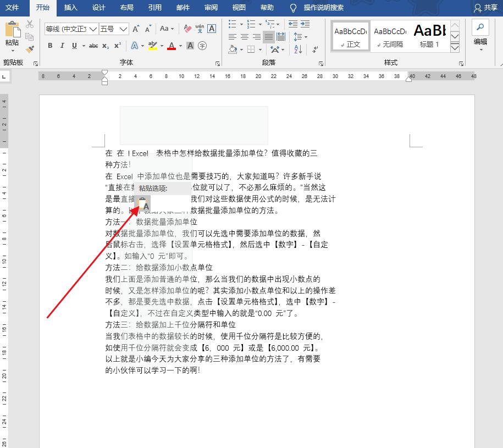Apply text highlight color
The height and width of the screenshot is (448, 503).
[x=151, y=46]
